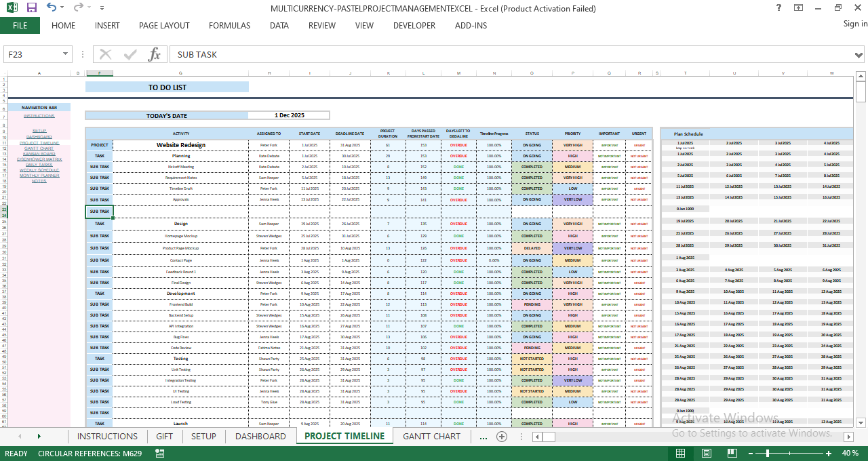Click the 40% zoom level
Viewport: 868px width, 461px height.
(x=850, y=453)
